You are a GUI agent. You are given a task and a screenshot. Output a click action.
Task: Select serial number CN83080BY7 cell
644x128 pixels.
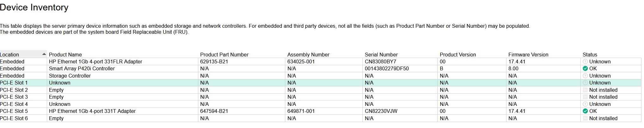380,62
